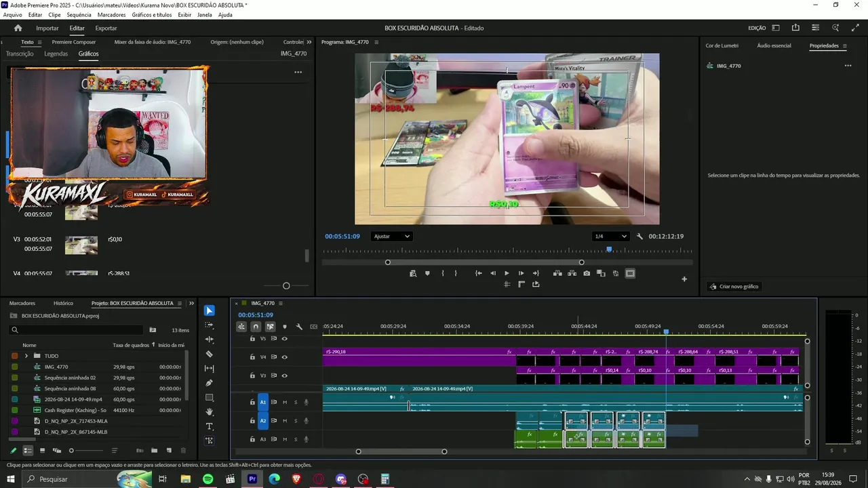Click the Program monitor playhead marker

click(x=609, y=249)
